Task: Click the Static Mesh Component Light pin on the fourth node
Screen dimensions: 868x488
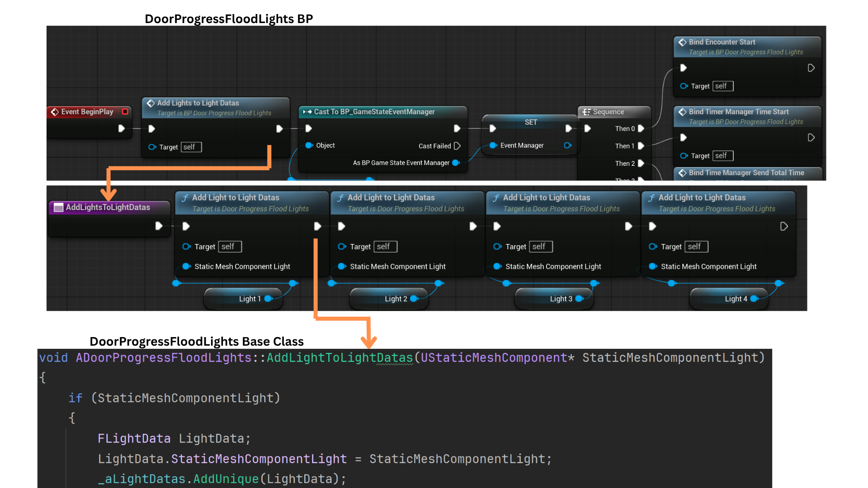Action: pos(652,267)
